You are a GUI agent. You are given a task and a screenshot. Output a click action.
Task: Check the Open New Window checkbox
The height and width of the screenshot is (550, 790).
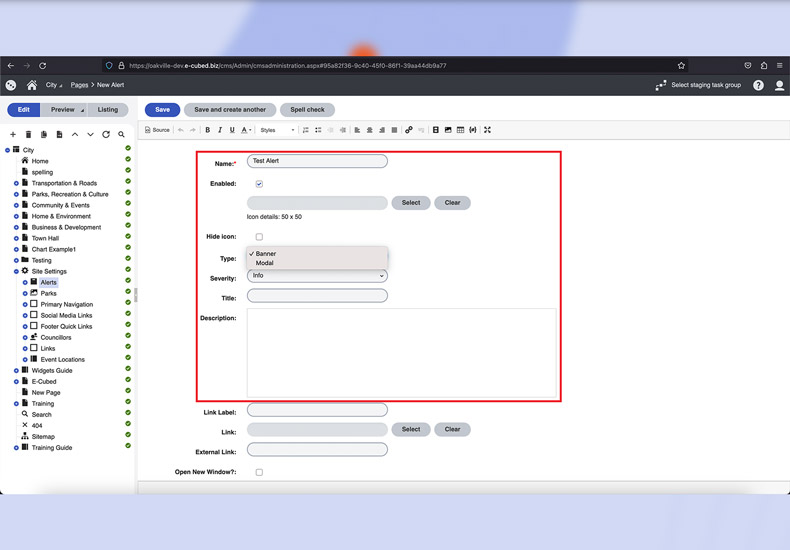(259, 472)
